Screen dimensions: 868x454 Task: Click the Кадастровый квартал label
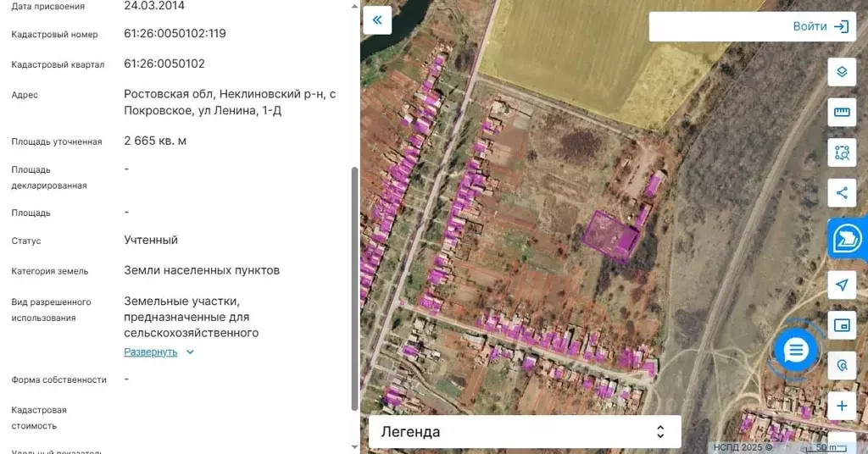tap(58, 64)
